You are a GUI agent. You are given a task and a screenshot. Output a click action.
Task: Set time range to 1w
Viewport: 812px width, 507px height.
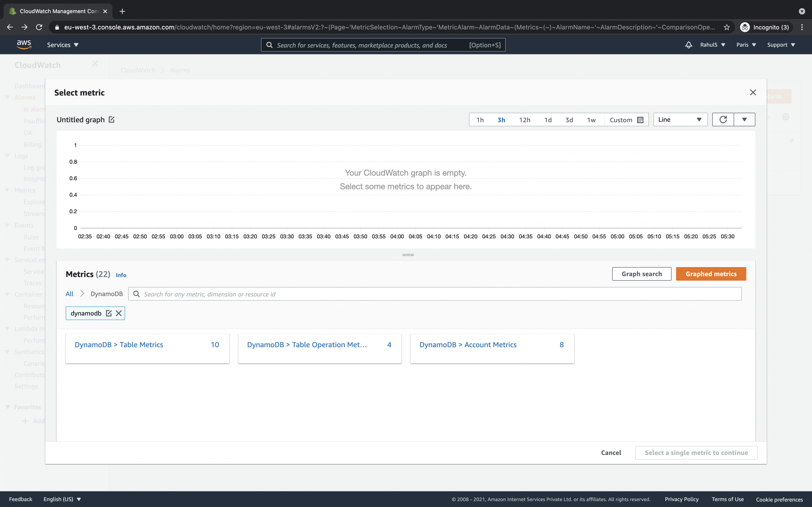591,120
